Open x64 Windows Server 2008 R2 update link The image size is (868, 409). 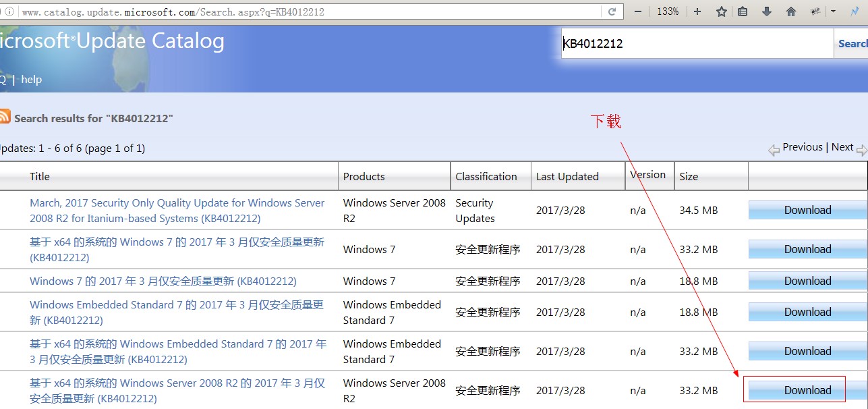tap(177, 391)
